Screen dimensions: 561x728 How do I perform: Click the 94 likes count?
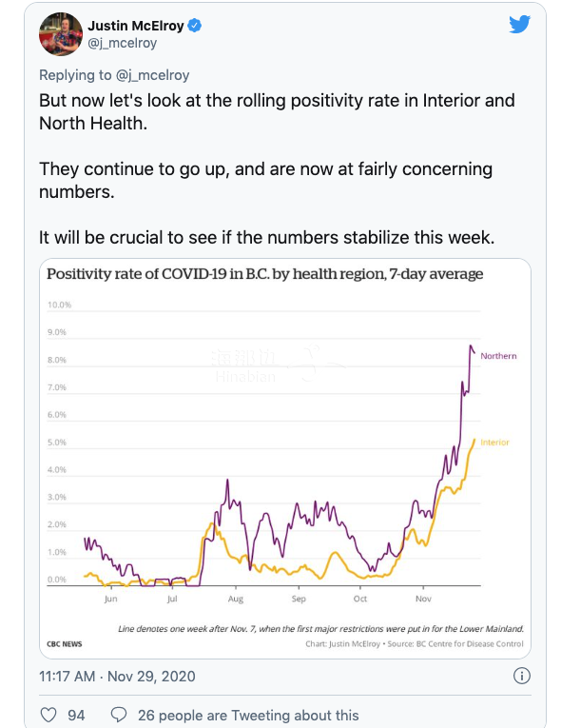(x=76, y=715)
